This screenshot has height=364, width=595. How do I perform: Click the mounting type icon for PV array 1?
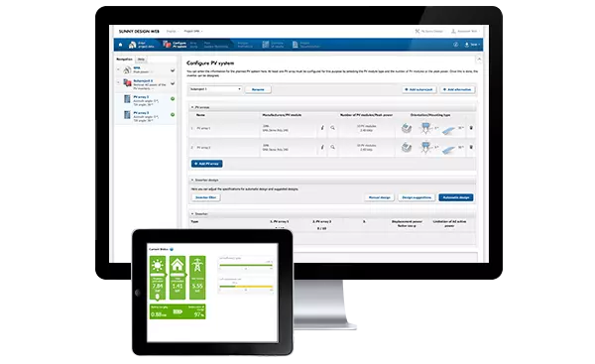[x=407, y=128]
